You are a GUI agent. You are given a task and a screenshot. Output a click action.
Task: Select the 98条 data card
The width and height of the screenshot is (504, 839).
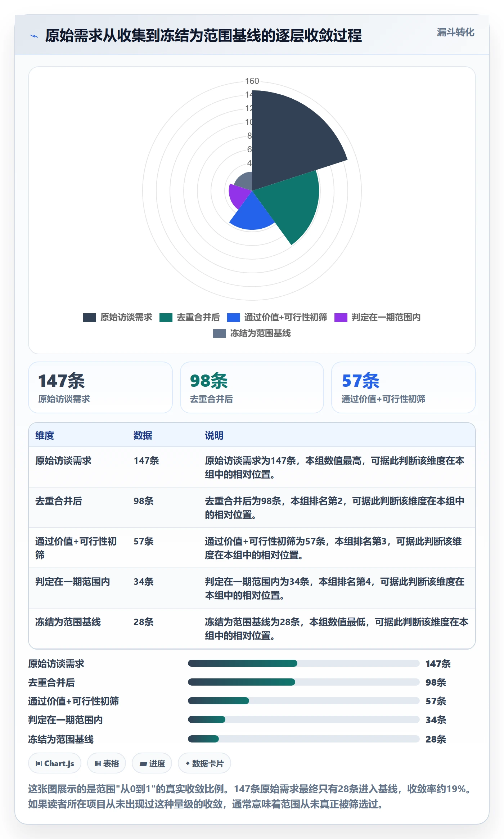tap(252, 387)
